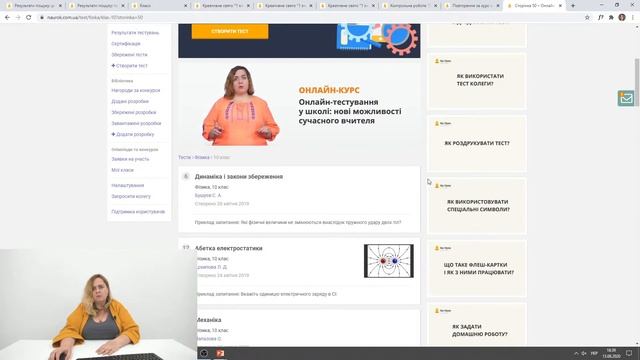Open 'Як роздрукувати тест?' card
The width and height of the screenshot is (640, 360).
476,143
